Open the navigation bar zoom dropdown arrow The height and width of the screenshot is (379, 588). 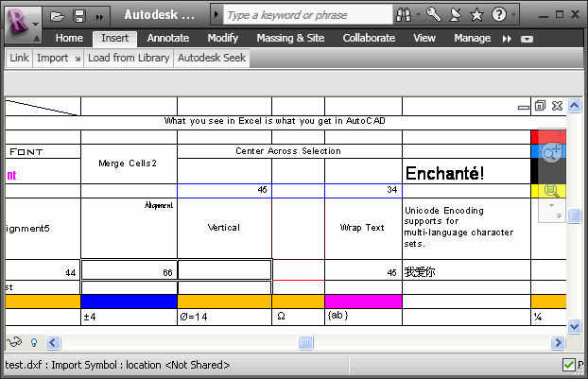coord(551,205)
